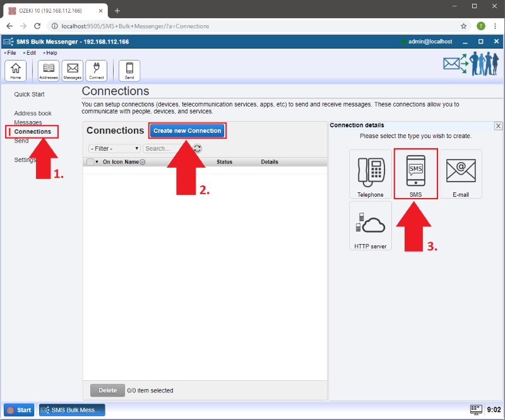The height and width of the screenshot is (420, 505).
Task: Open the Help menu
Action: pos(51,53)
